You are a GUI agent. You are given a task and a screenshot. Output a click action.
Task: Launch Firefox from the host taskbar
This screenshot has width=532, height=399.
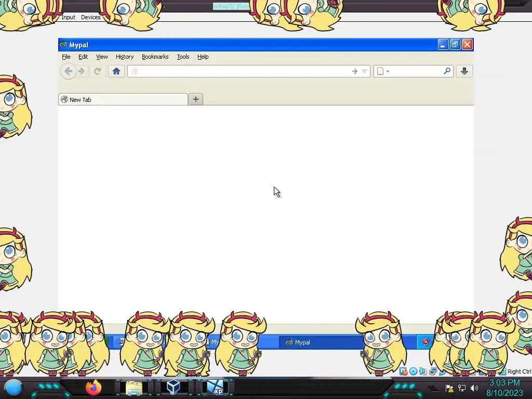[94, 388]
